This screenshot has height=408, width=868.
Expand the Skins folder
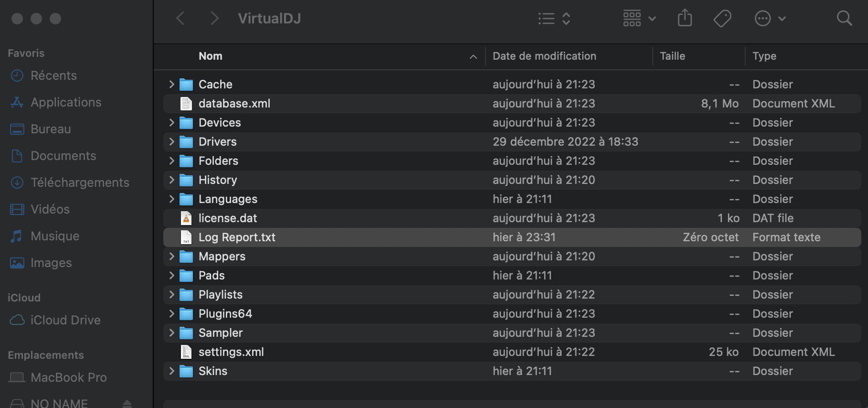pyautogui.click(x=171, y=371)
